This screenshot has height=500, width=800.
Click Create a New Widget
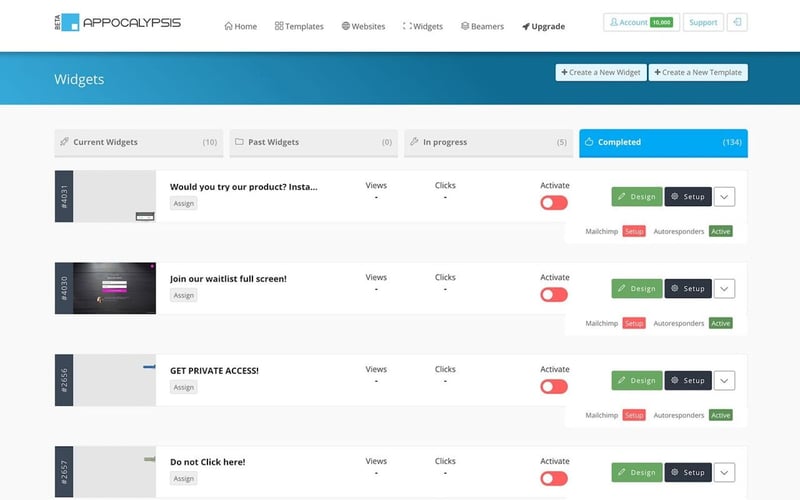coord(601,72)
